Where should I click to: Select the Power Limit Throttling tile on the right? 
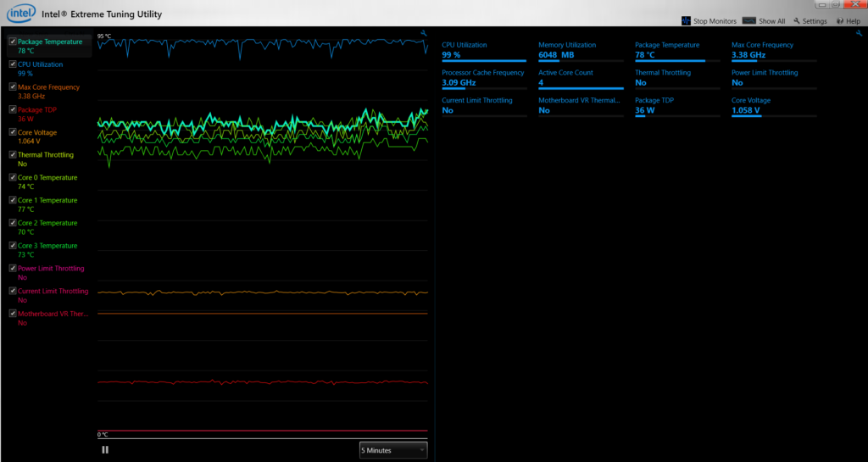pos(774,79)
